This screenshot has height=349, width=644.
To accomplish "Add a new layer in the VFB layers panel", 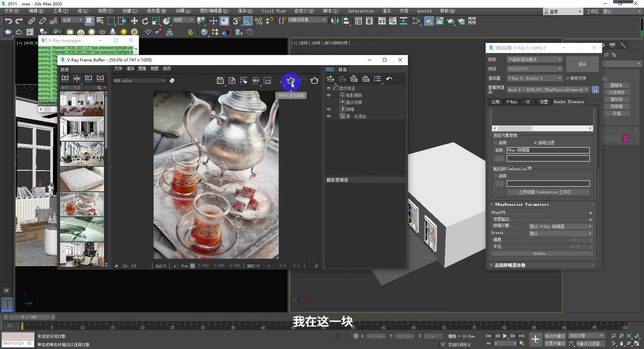I will click(330, 78).
